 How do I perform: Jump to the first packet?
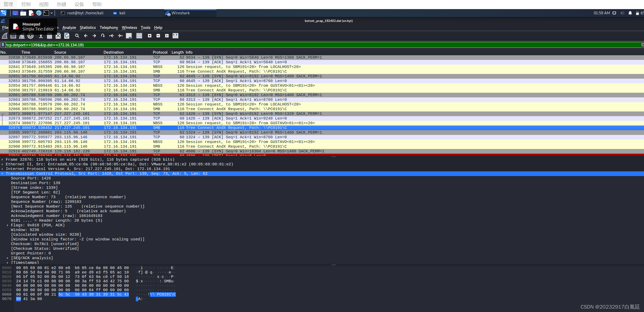112,36
